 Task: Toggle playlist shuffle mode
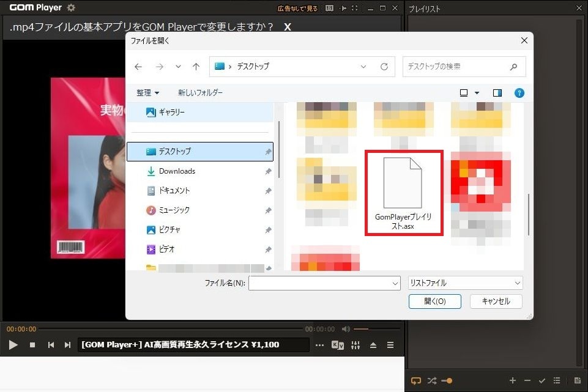(432, 381)
